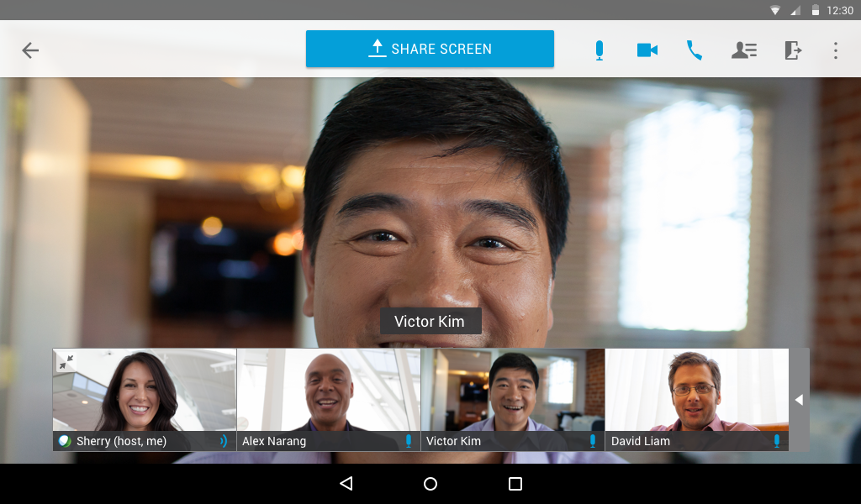This screenshot has width=861, height=504.
Task: Tap Sherry's audio speaking indicator
Action: (x=224, y=441)
